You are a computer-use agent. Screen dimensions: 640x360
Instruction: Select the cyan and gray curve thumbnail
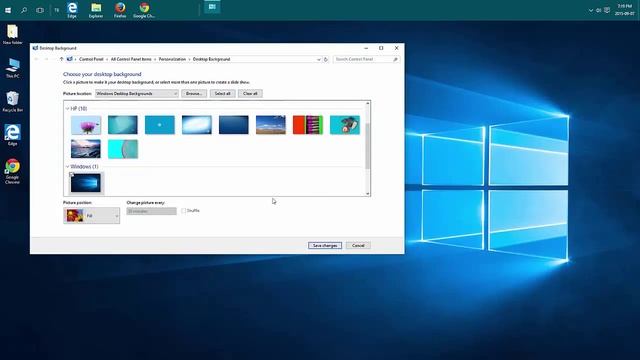(x=123, y=149)
